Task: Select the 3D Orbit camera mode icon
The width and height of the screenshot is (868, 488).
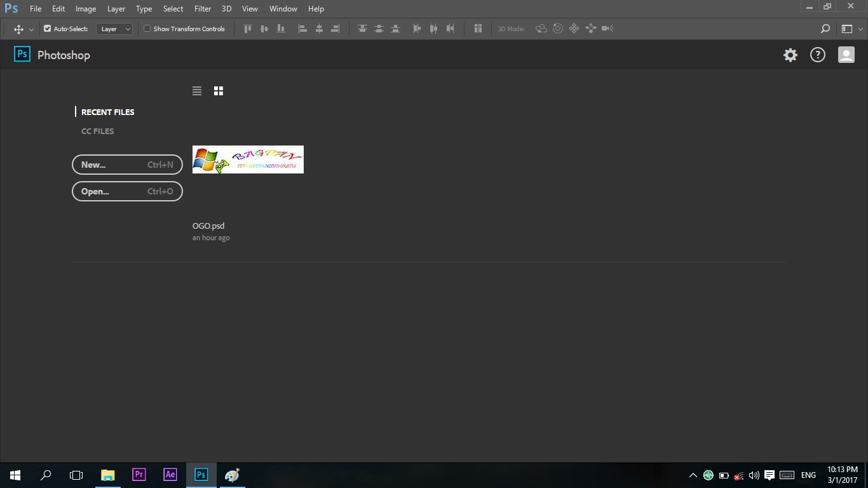Action: [541, 29]
